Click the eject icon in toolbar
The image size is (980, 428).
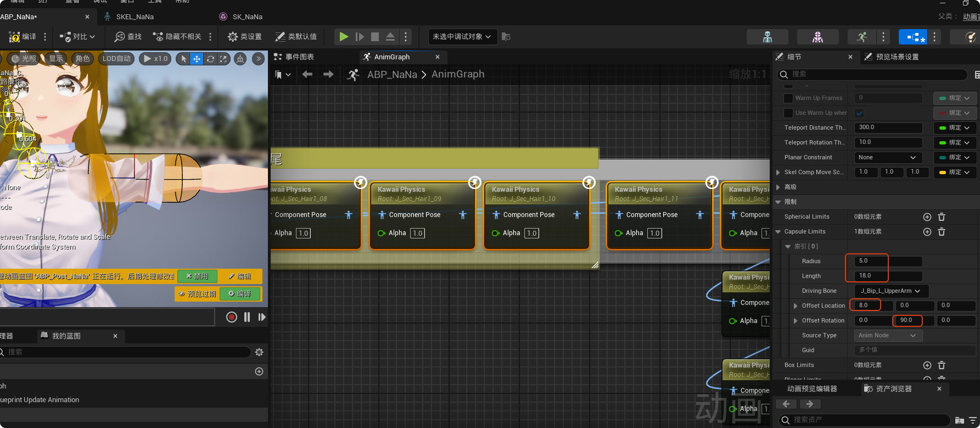point(390,37)
